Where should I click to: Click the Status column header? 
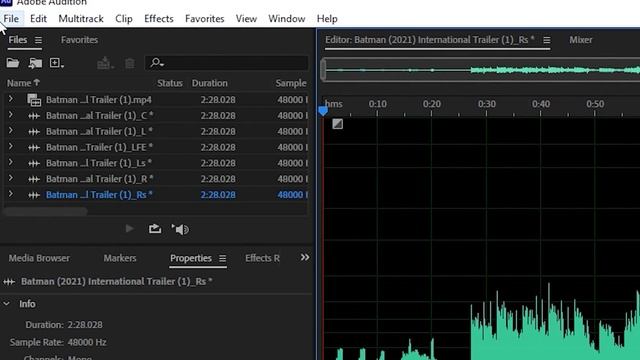point(170,83)
